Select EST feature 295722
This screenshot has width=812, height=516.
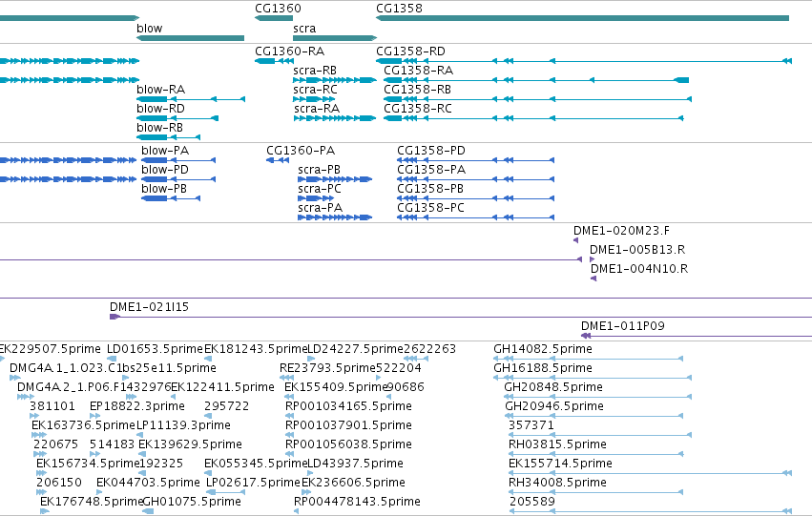pyautogui.click(x=208, y=417)
